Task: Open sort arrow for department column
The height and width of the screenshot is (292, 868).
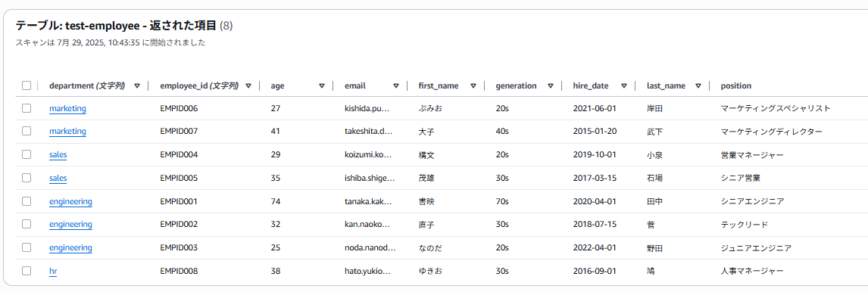Action: click(x=137, y=85)
